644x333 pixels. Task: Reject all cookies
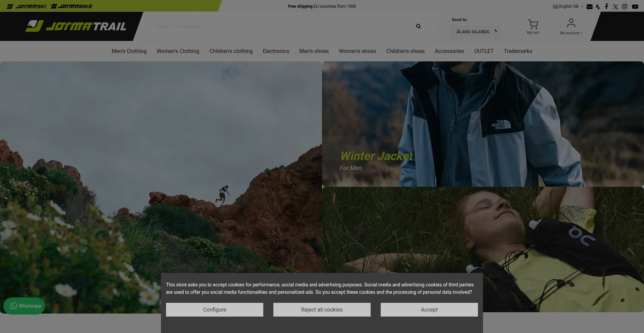[322, 310]
